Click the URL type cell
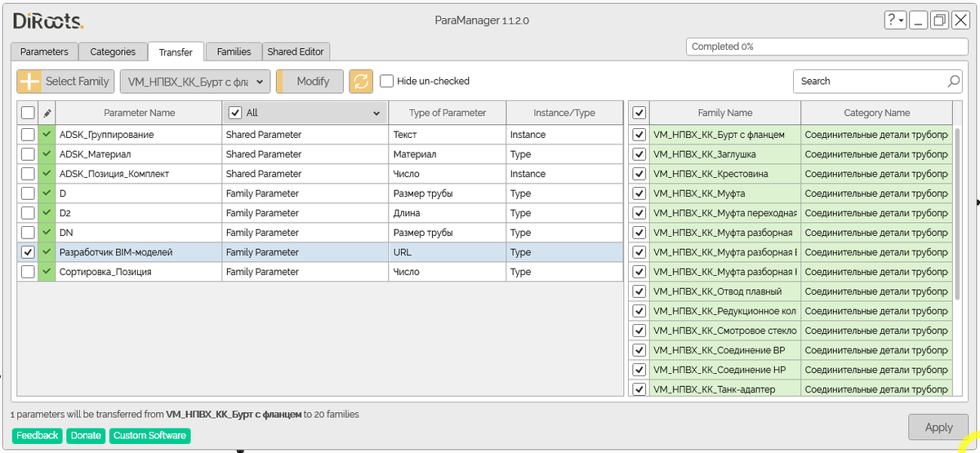The width and height of the screenshot is (980, 453). (448, 252)
